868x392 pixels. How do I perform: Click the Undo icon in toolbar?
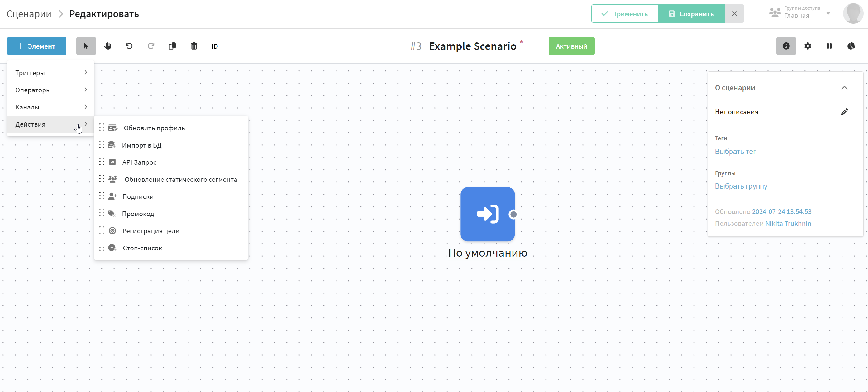pyautogui.click(x=129, y=46)
